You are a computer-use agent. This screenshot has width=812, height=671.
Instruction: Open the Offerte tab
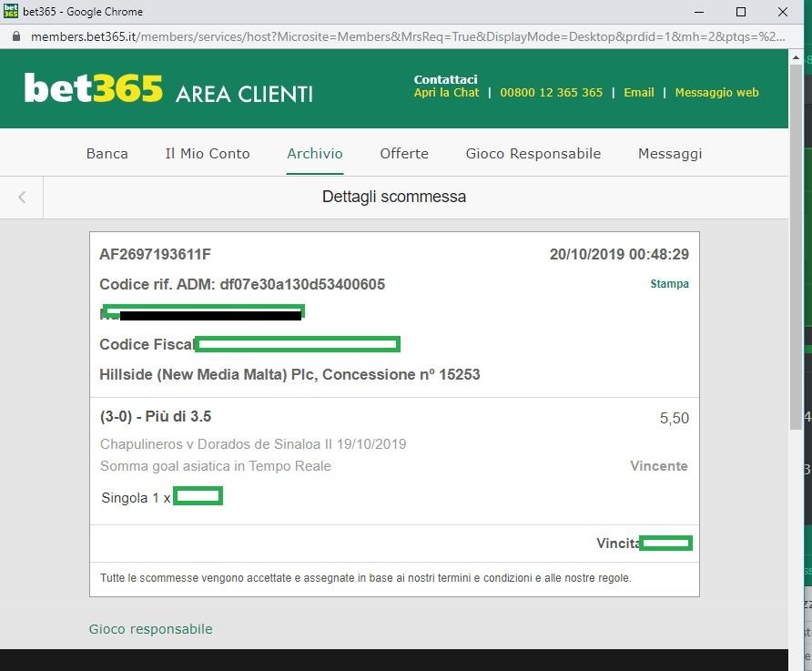(404, 153)
